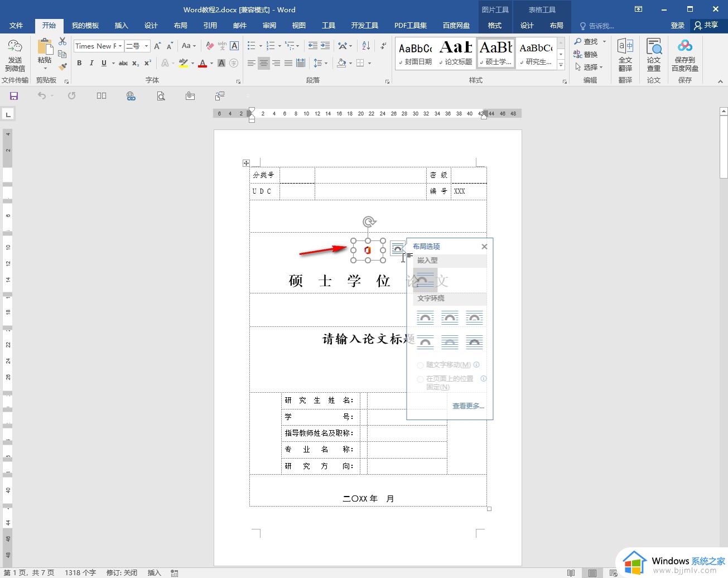Open the font name dropdown

(120, 46)
